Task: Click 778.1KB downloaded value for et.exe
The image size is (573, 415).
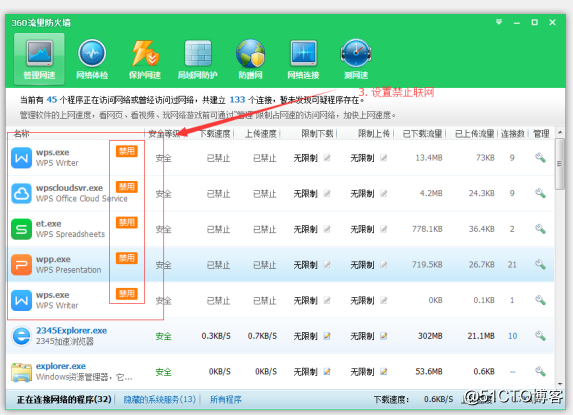Action: click(427, 229)
